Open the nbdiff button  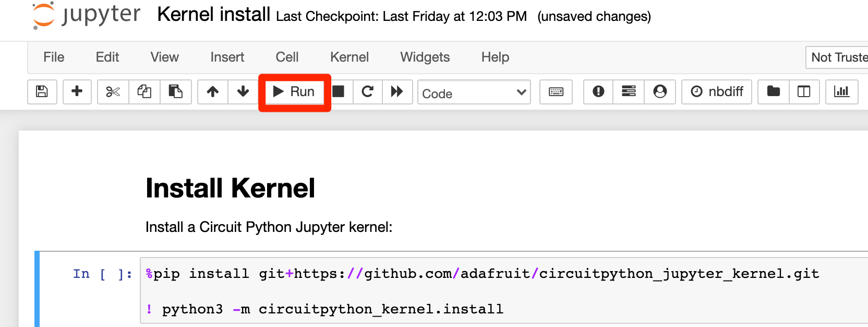click(x=717, y=92)
